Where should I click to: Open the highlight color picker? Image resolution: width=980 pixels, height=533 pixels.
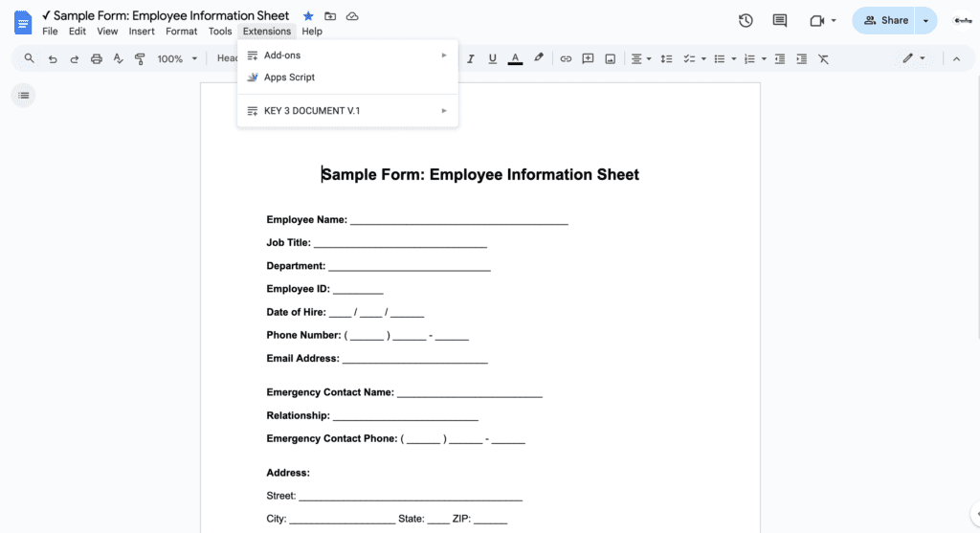coord(538,58)
